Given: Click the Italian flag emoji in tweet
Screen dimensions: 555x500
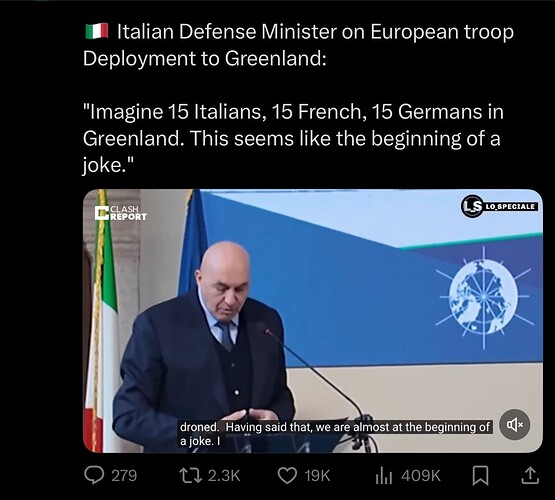Looking at the screenshot, I should [x=97, y=31].
